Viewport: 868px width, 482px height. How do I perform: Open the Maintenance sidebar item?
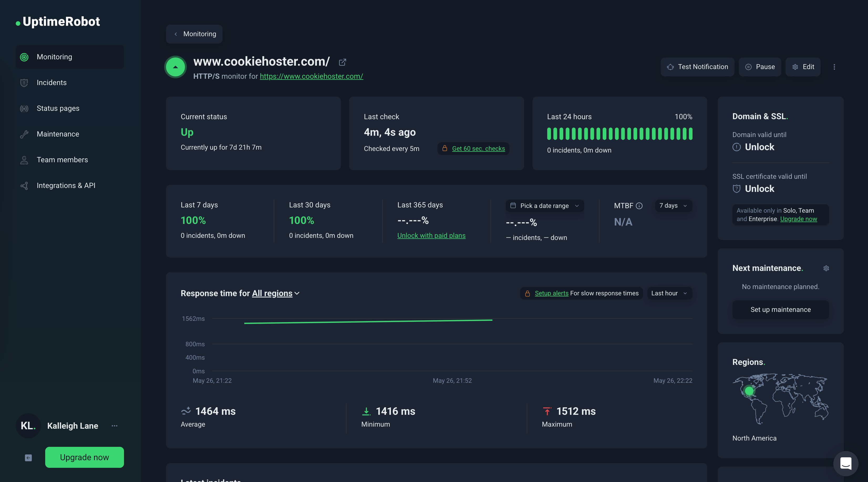(x=70, y=134)
